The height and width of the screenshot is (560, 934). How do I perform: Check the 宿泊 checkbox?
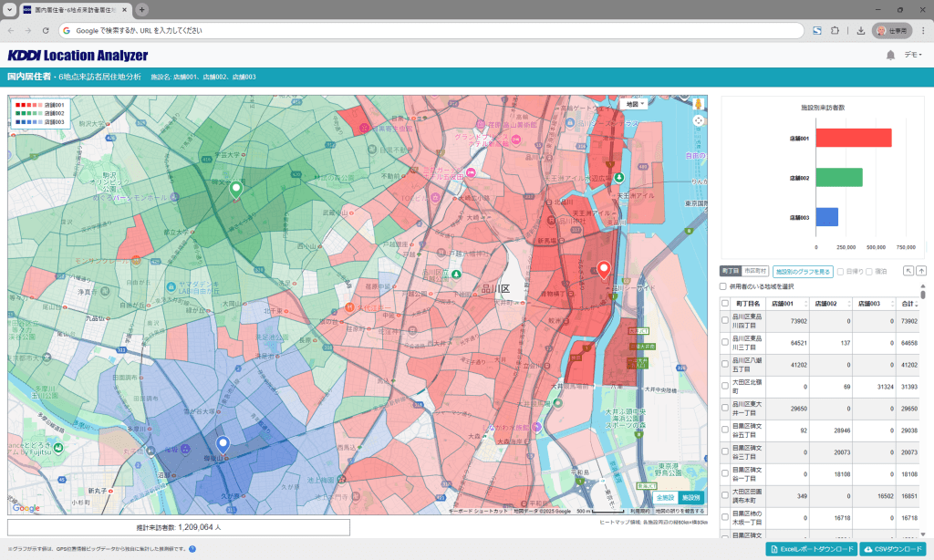pos(867,271)
